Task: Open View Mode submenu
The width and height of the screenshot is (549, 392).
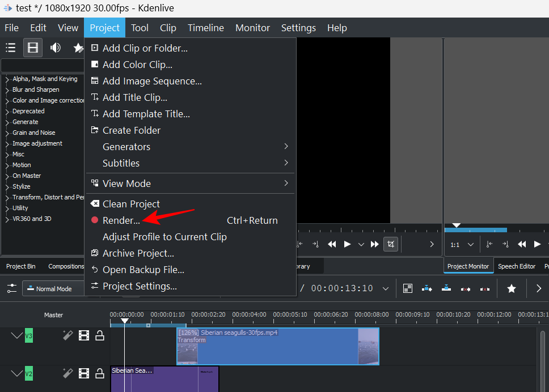Action: 190,183
